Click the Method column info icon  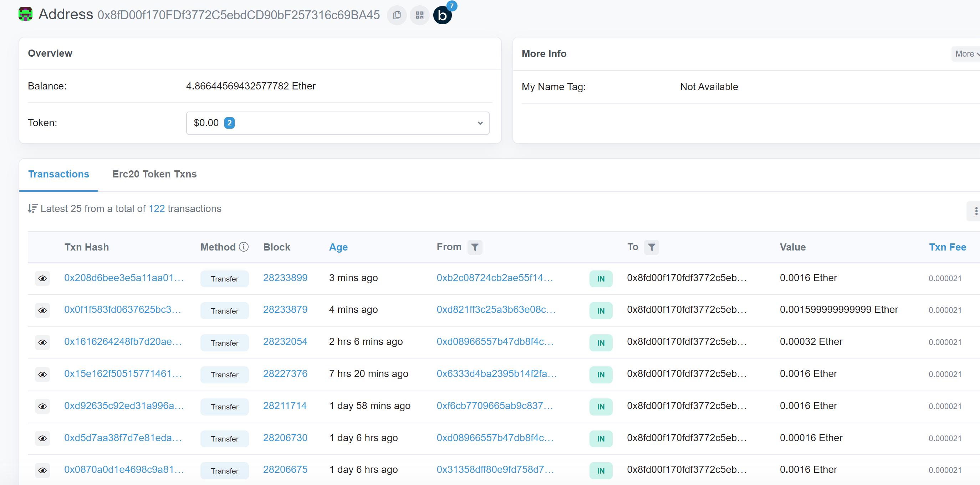[x=244, y=246]
